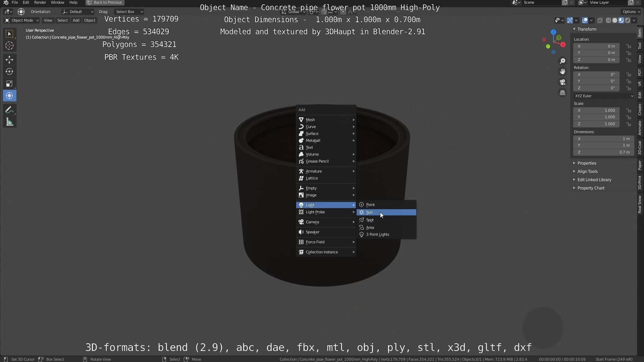Viewport: 644px width, 362px height.
Task: Lock the Scale Z value
Action: pyautogui.click(x=629, y=124)
